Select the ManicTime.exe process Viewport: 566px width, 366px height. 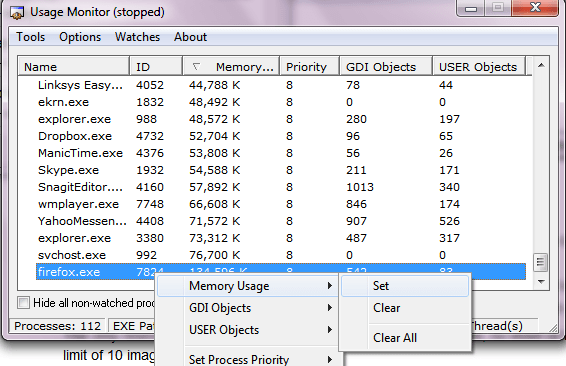click(x=281, y=153)
